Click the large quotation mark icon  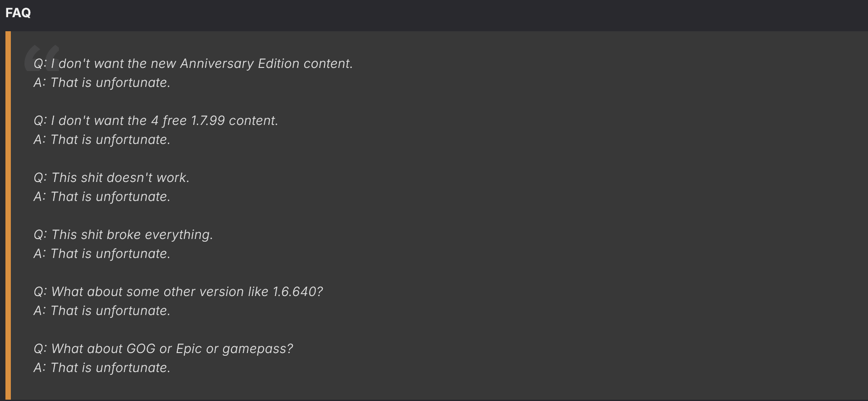coord(42,58)
